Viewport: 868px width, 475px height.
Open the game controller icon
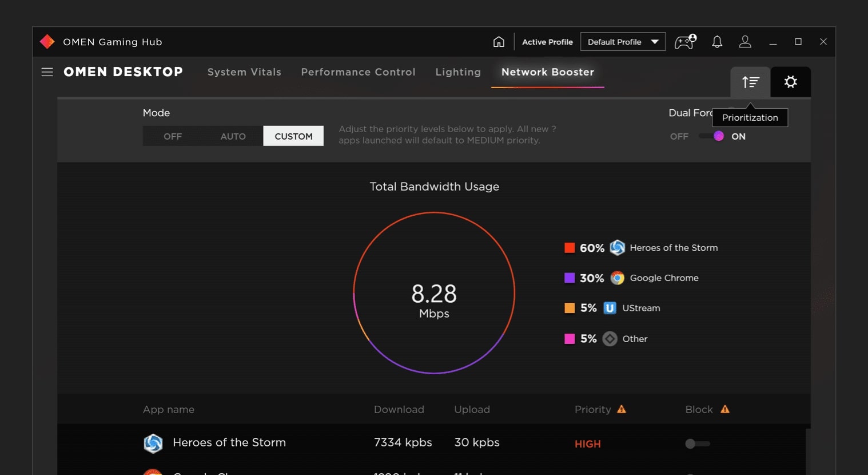click(685, 42)
